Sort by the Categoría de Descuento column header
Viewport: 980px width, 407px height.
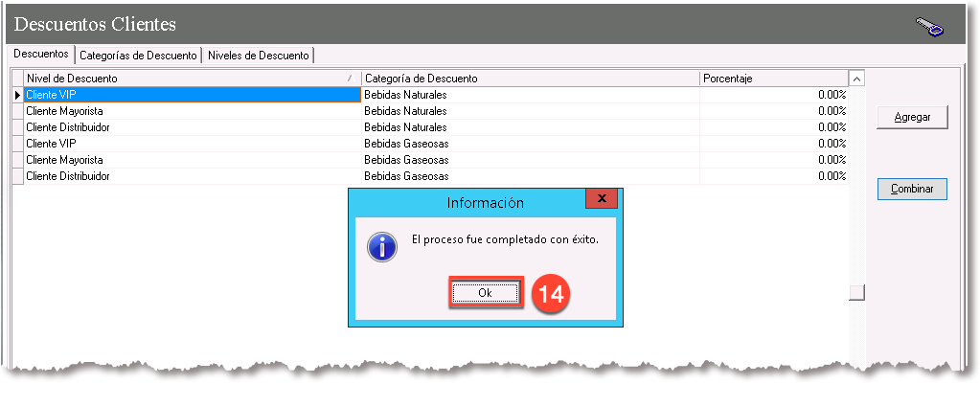(530, 79)
